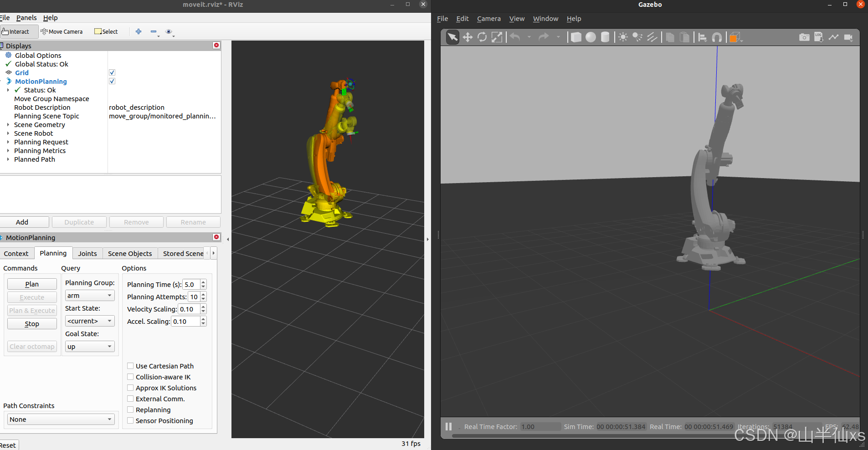The height and width of the screenshot is (450, 868).
Task: Enable Approx IK Solutions
Action: (130, 388)
